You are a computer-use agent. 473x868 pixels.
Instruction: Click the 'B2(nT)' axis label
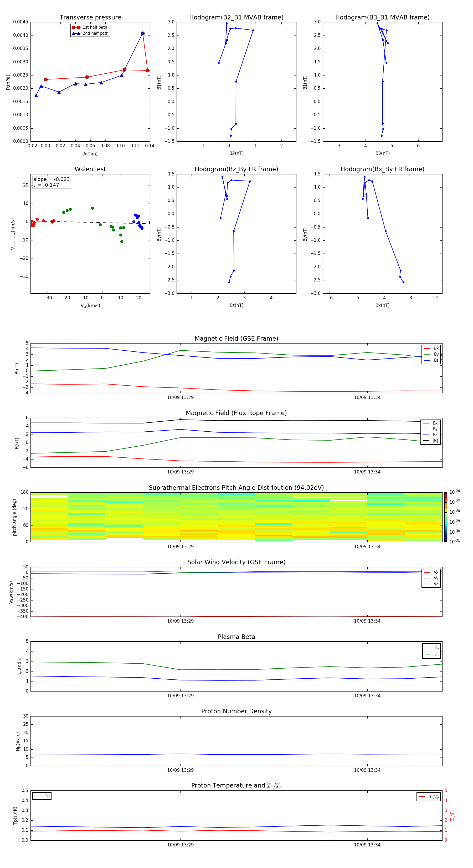coord(236,153)
